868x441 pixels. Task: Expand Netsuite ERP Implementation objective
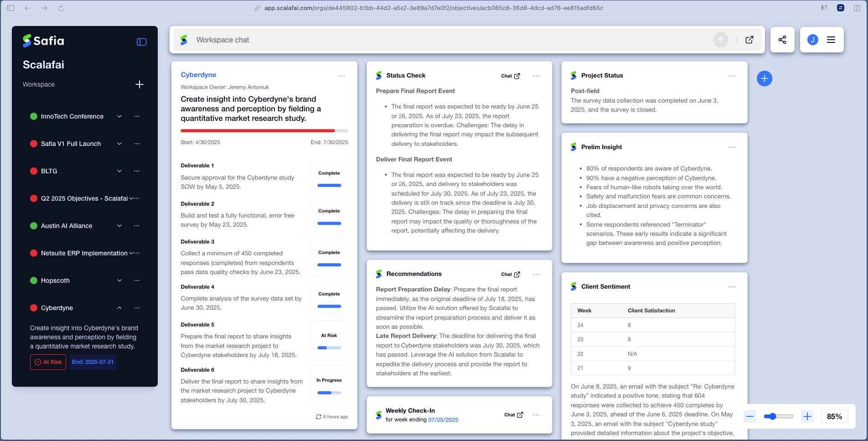[x=131, y=253]
